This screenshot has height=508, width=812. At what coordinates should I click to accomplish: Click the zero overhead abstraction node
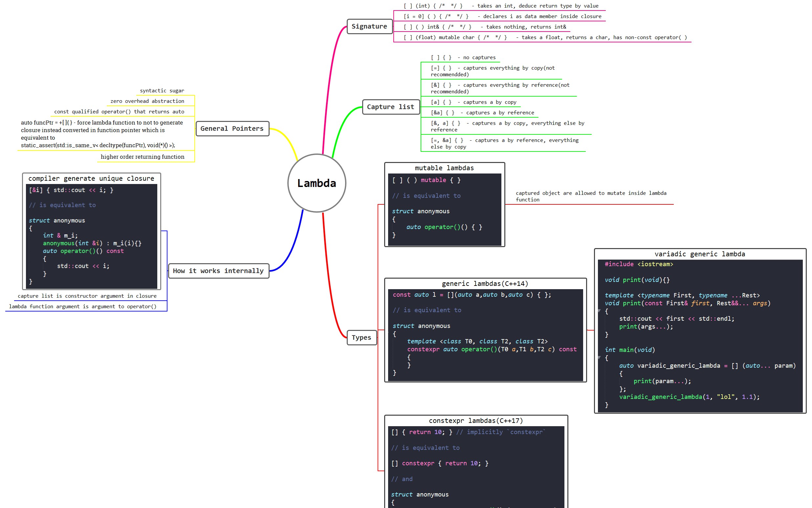click(x=147, y=101)
